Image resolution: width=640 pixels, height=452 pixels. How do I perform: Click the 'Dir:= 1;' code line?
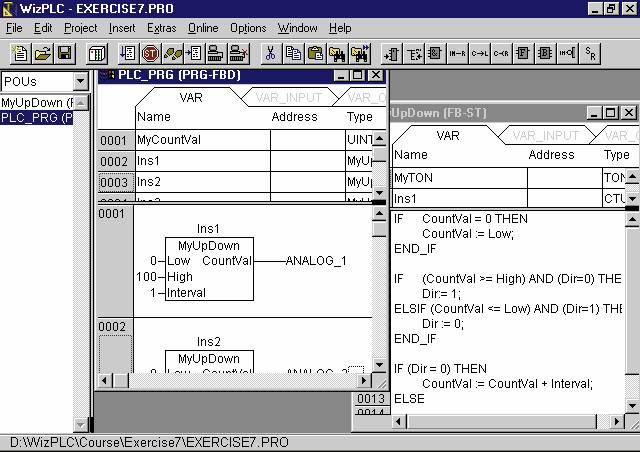click(441, 294)
